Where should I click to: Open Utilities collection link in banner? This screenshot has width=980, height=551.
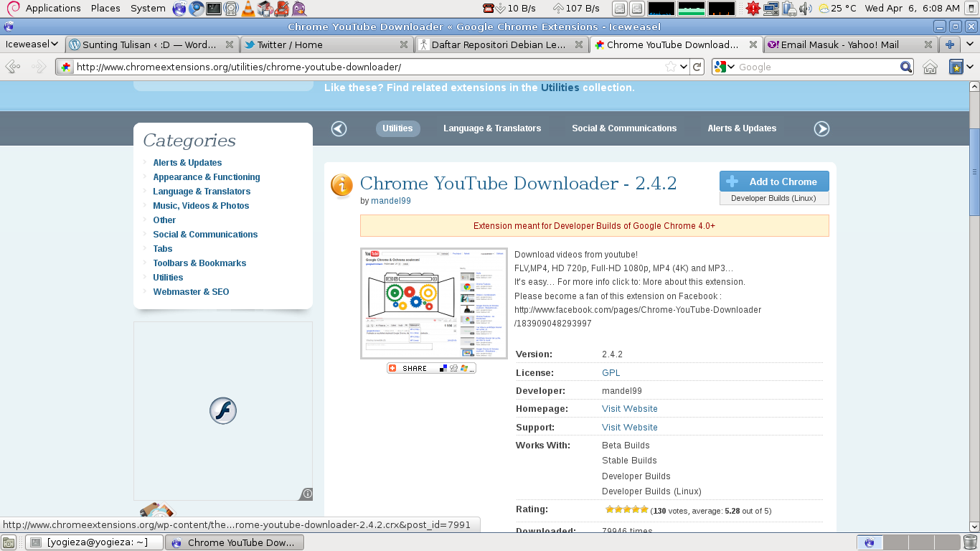[560, 88]
